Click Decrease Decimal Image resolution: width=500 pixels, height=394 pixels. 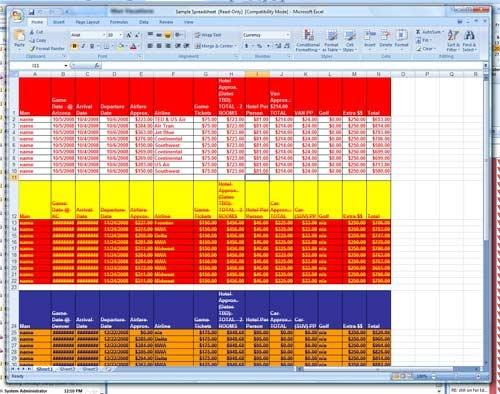pyautogui.click(x=287, y=46)
